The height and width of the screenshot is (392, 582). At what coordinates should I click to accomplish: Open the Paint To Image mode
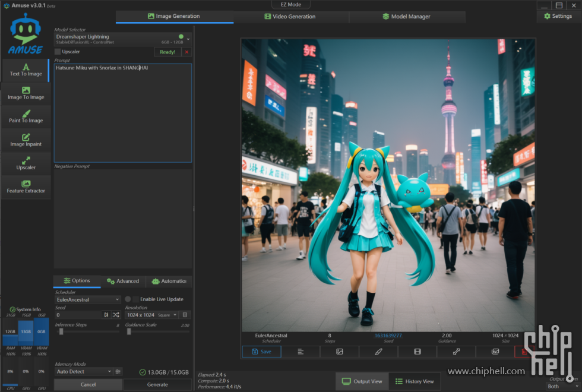pos(26,116)
